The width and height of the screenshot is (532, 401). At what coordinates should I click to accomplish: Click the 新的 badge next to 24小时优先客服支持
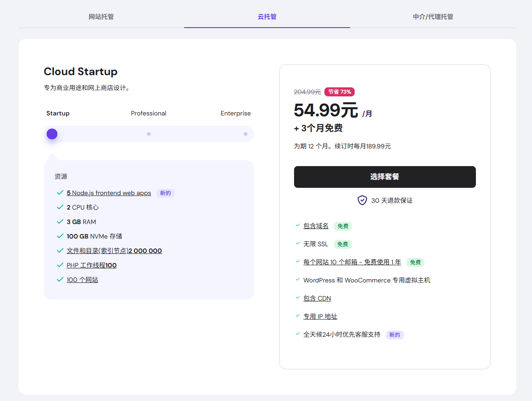tap(394, 334)
